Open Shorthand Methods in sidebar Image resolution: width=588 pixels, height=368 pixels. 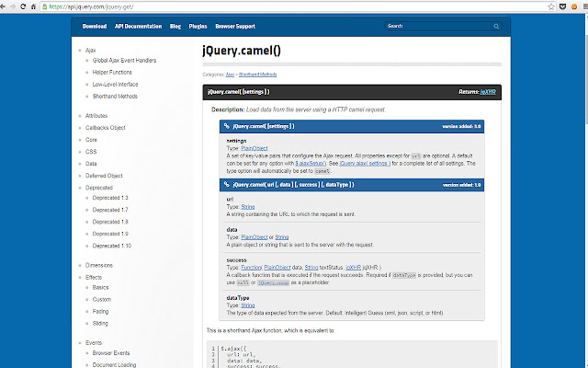115,96
